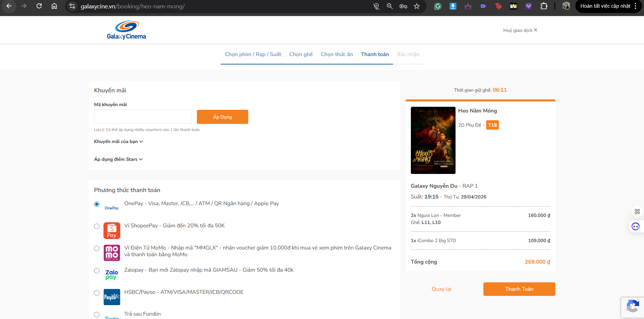Click the Xác nhận step tab
The width and height of the screenshot is (644, 319).
(408, 54)
